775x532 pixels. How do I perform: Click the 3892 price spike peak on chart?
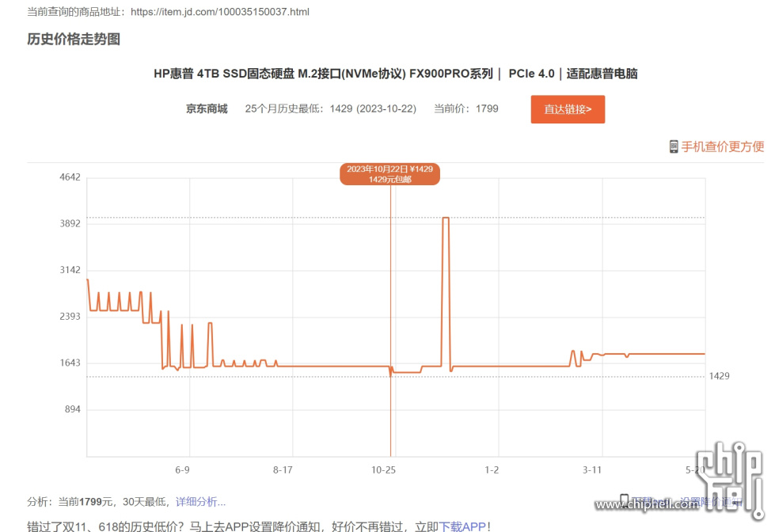click(446, 218)
